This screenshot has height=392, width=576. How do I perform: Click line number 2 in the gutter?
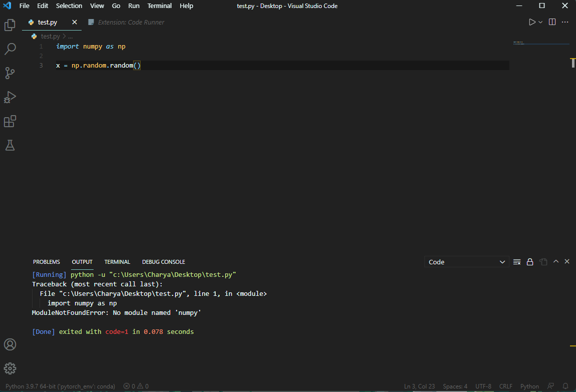41,56
